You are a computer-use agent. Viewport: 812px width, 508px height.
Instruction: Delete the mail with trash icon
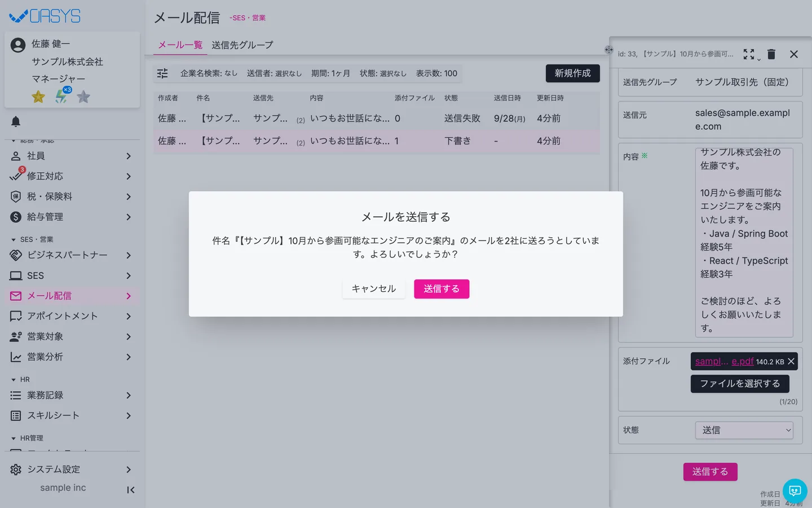tap(771, 54)
